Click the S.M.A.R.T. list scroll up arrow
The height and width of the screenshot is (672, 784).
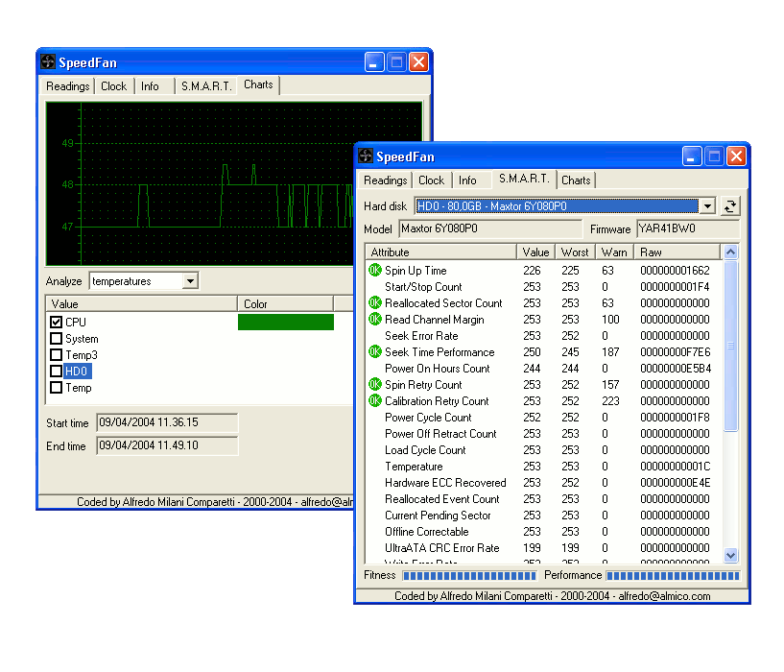point(730,252)
